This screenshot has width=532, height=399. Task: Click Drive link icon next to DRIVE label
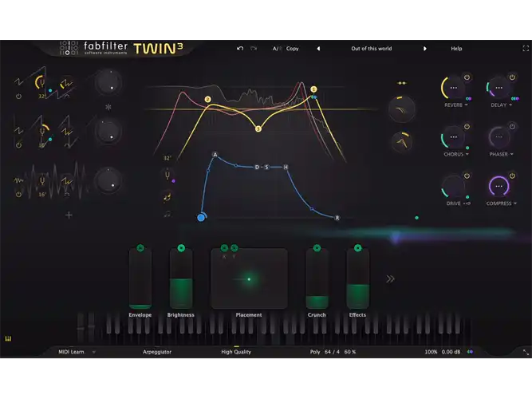467,203
